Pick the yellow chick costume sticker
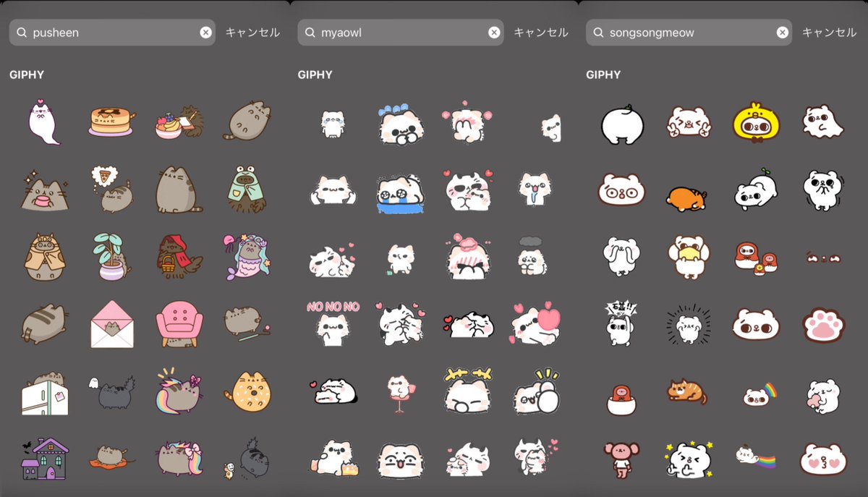 [755, 122]
